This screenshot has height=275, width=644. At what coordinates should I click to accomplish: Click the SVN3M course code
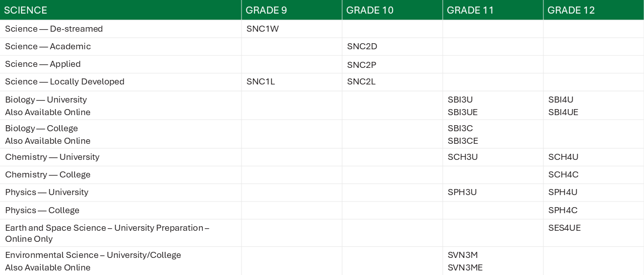(463, 255)
